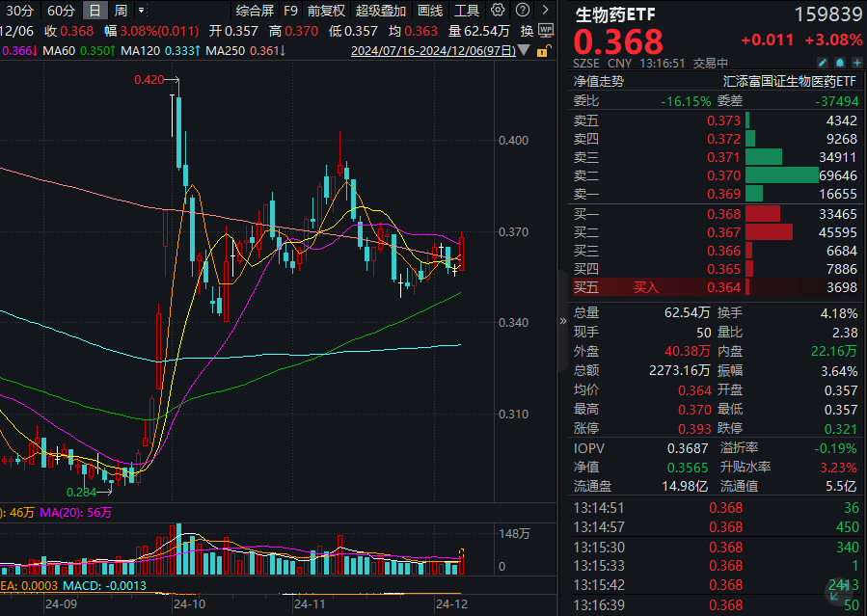Click the 溢折率 -0.19% value

point(835,448)
